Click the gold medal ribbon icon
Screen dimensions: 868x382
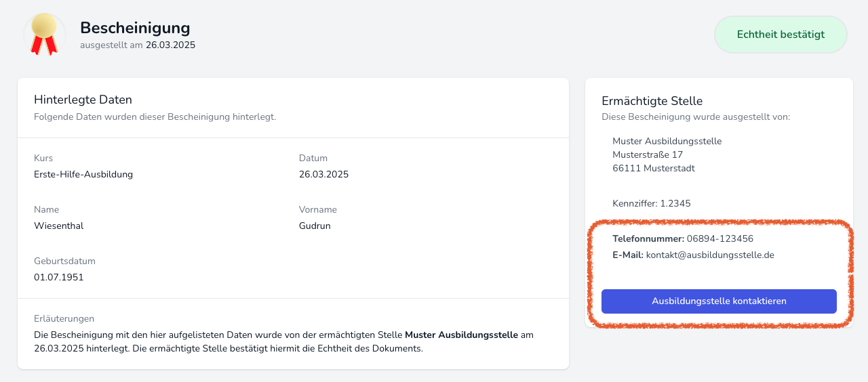(44, 35)
